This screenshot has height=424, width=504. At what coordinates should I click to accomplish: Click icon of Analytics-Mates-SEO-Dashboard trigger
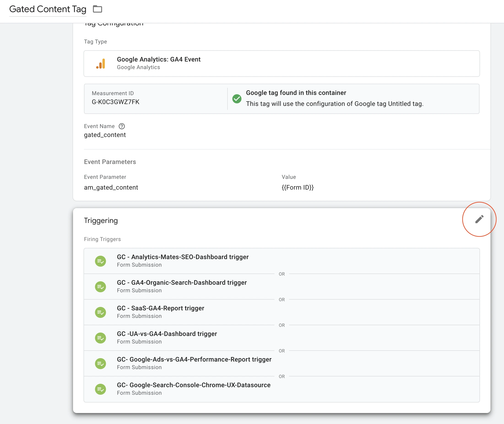[x=100, y=261]
